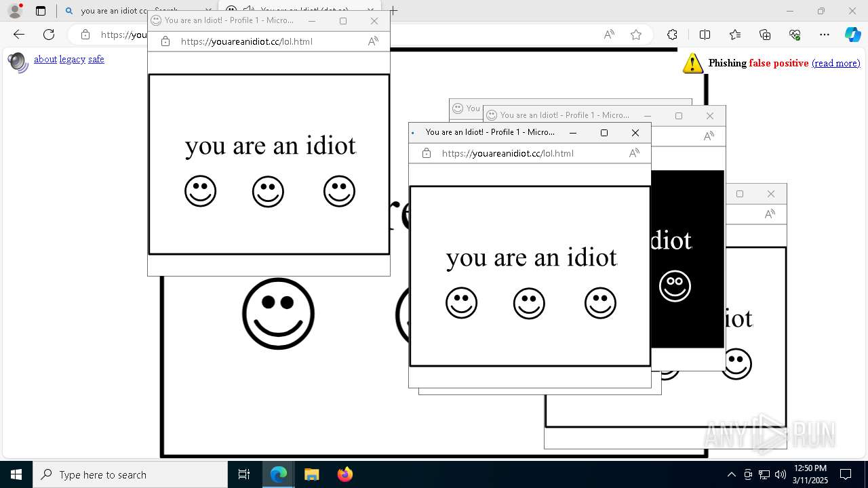Viewport: 868px width, 488px height.
Task: Click the taskbar search box
Action: point(130,474)
